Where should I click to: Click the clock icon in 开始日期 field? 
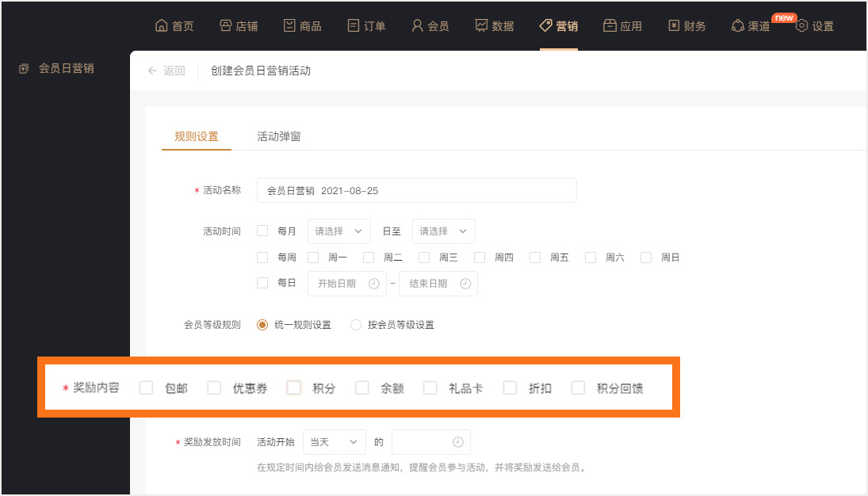pos(374,284)
